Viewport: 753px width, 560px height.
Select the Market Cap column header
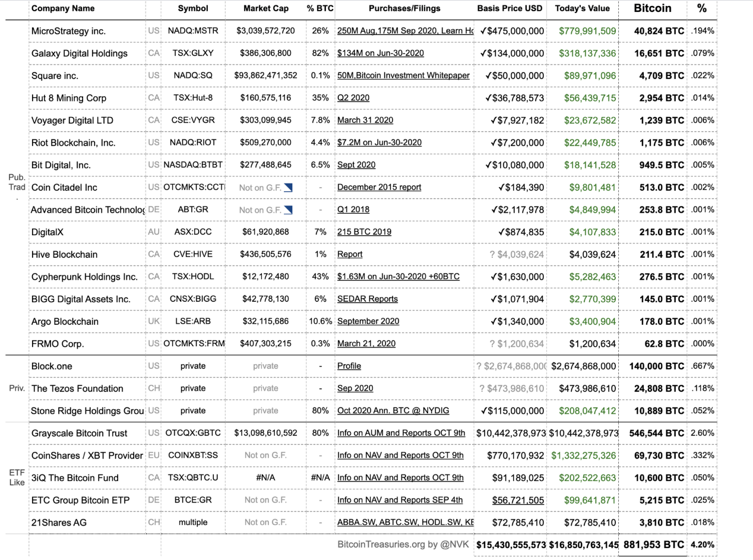pyautogui.click(x=266, y=9)
